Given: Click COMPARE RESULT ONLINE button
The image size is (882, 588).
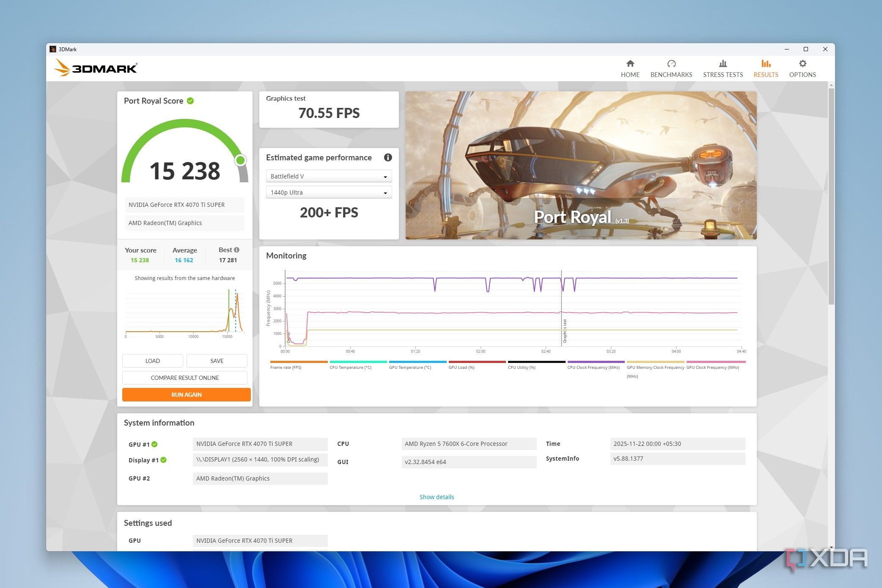Looking at the screenshot, I should tap(184, 378).
